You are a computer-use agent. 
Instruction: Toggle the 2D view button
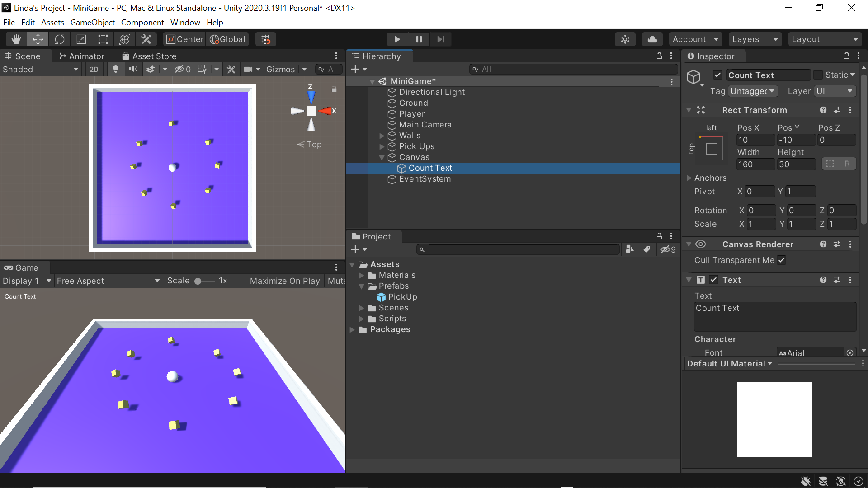[x=94, y=69]
